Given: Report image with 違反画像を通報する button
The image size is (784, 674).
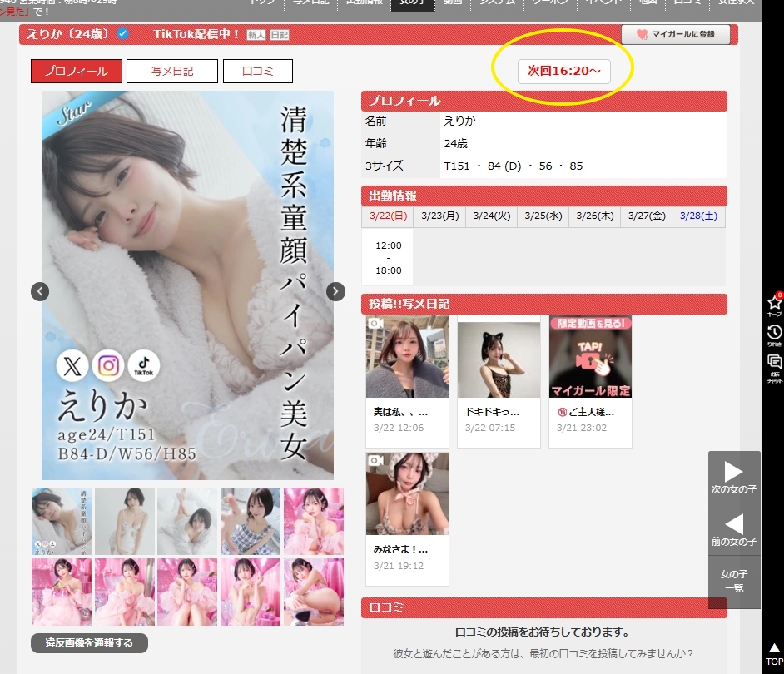Looking at the screenshot, I should [89, 643].
